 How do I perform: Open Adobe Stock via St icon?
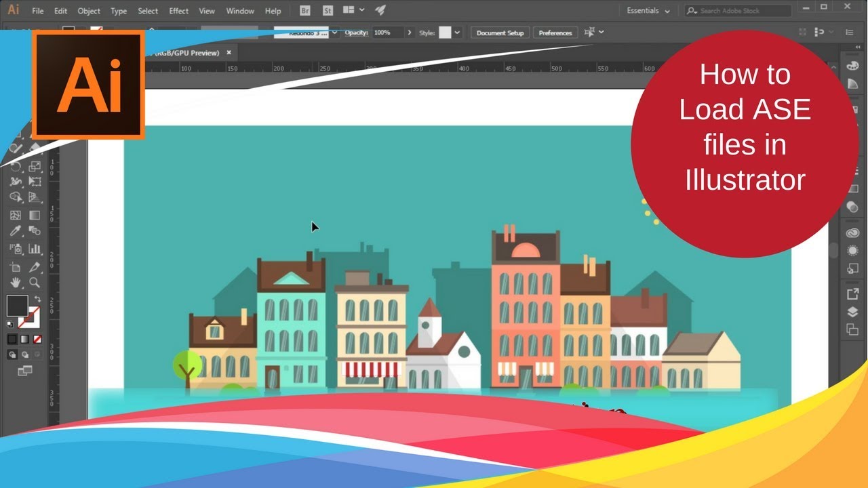(328, 11)
